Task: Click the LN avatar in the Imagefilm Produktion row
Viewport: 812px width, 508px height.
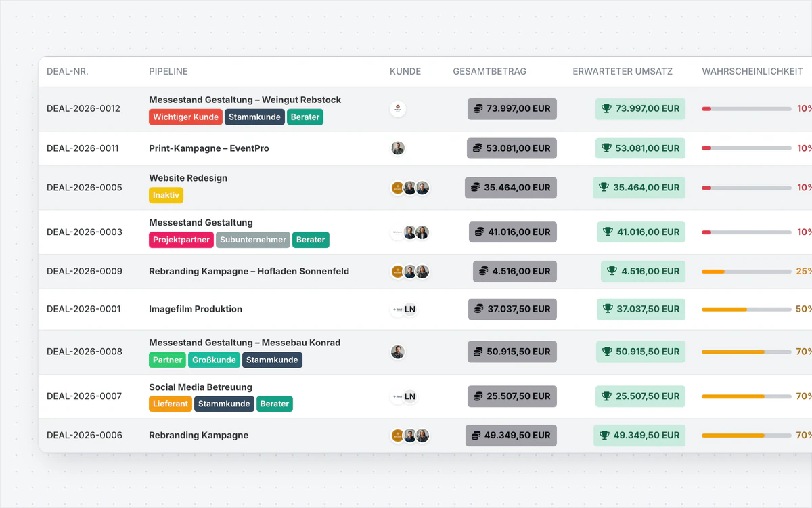Action: click(409, 310)
